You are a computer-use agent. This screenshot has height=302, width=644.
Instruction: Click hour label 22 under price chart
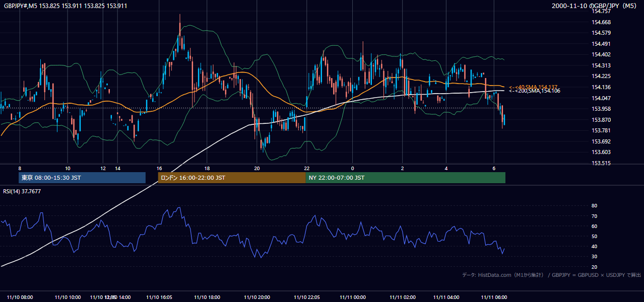(306, 168)
